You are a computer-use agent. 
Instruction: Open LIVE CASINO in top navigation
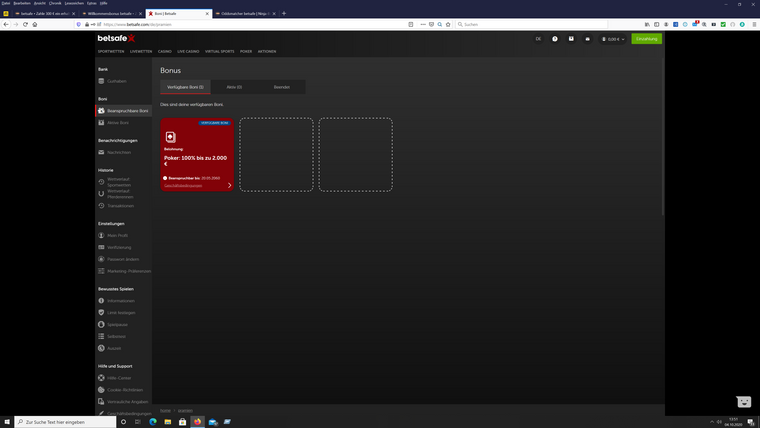[x=188, y=51]
